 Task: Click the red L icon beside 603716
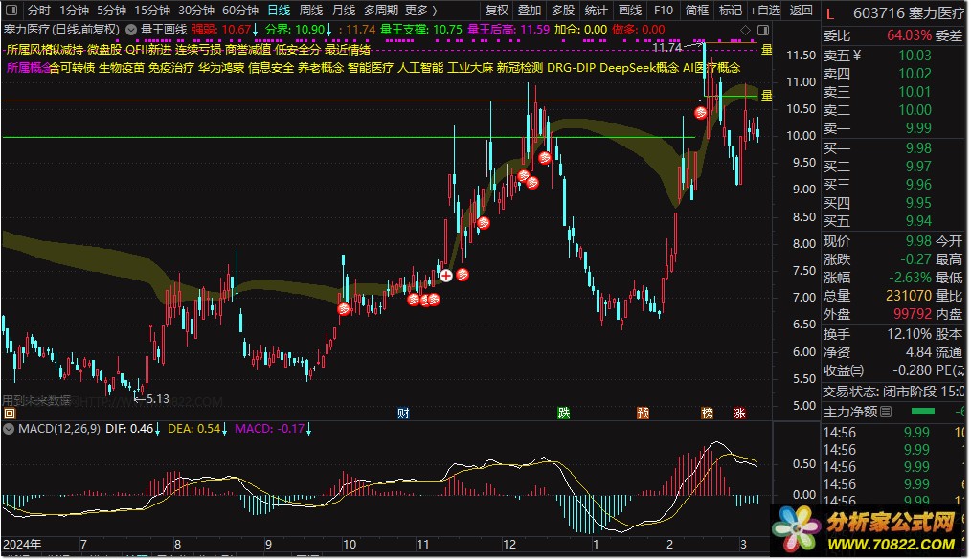tap(830, 13)
